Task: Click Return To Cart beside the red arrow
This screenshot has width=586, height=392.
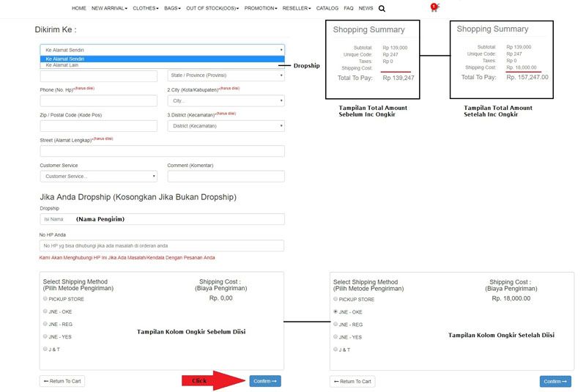Action: 62,381
